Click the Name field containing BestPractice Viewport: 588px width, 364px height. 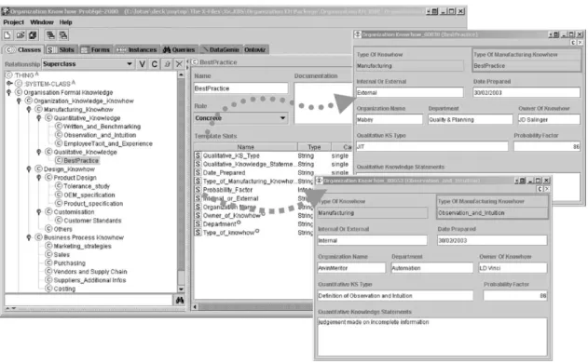click(x=240, y=88)
